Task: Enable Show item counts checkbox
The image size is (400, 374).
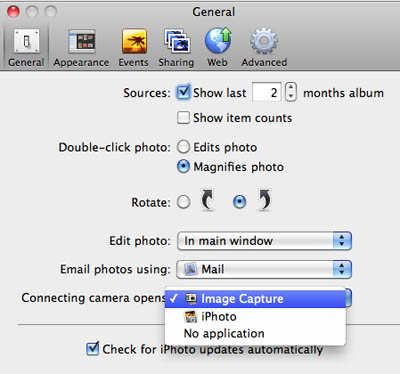Action: click(x=183, y=118)
